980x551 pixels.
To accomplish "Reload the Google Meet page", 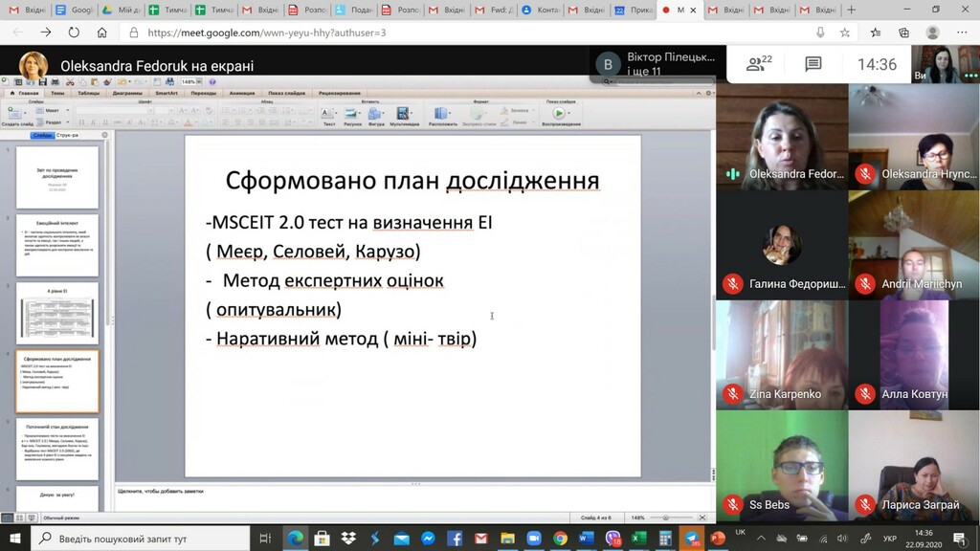I will point(74,32).
